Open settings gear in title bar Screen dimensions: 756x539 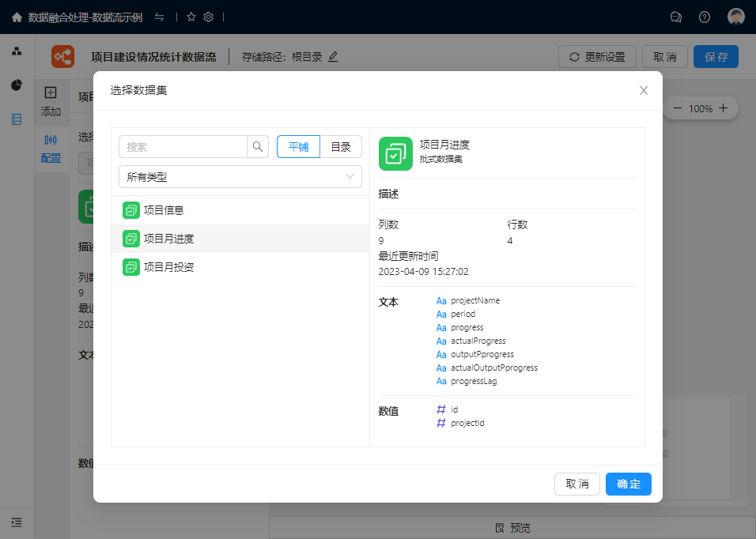(x=209, y=17)
